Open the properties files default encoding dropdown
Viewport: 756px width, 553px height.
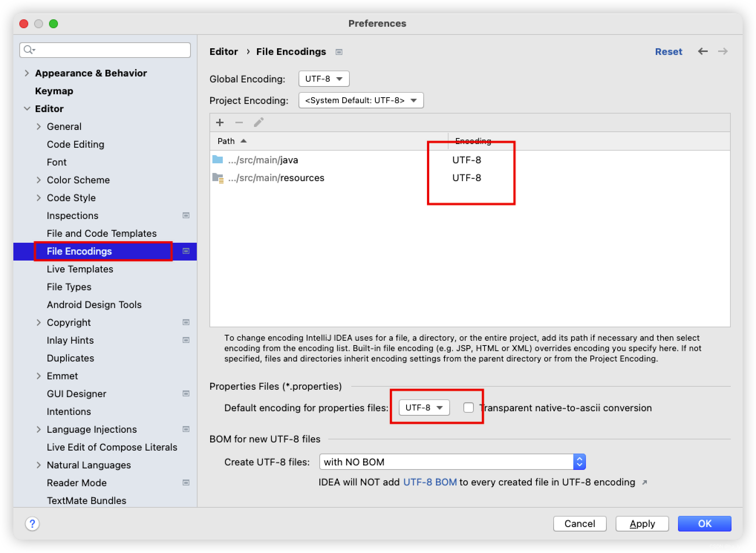pyautogui.click(x=424, y=408)
